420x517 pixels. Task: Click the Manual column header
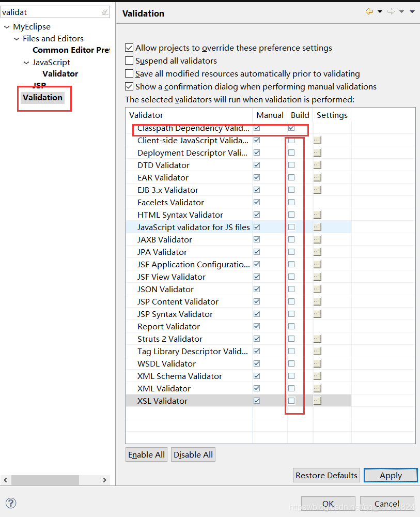[270, 115]
